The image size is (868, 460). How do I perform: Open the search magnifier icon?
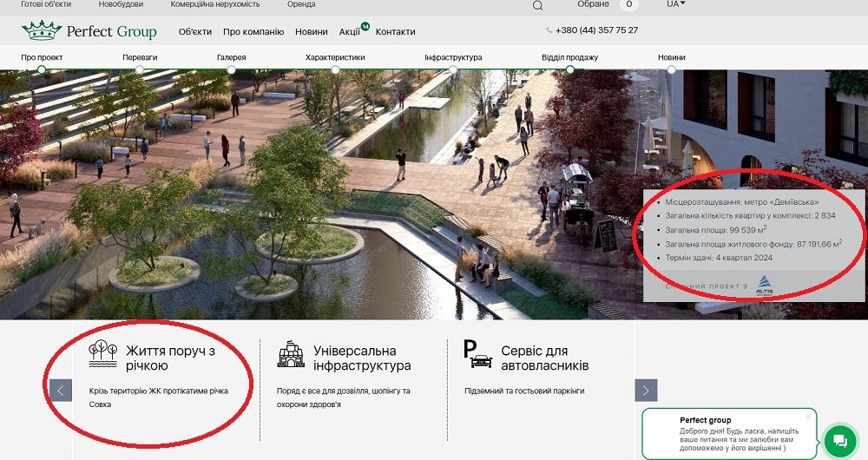click(x=537, y=6)
